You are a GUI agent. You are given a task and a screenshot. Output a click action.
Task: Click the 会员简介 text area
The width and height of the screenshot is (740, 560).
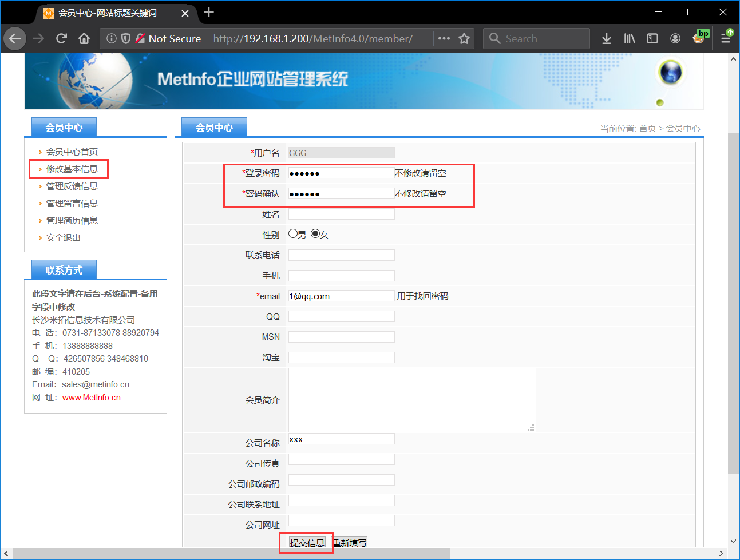click(412, 400)
